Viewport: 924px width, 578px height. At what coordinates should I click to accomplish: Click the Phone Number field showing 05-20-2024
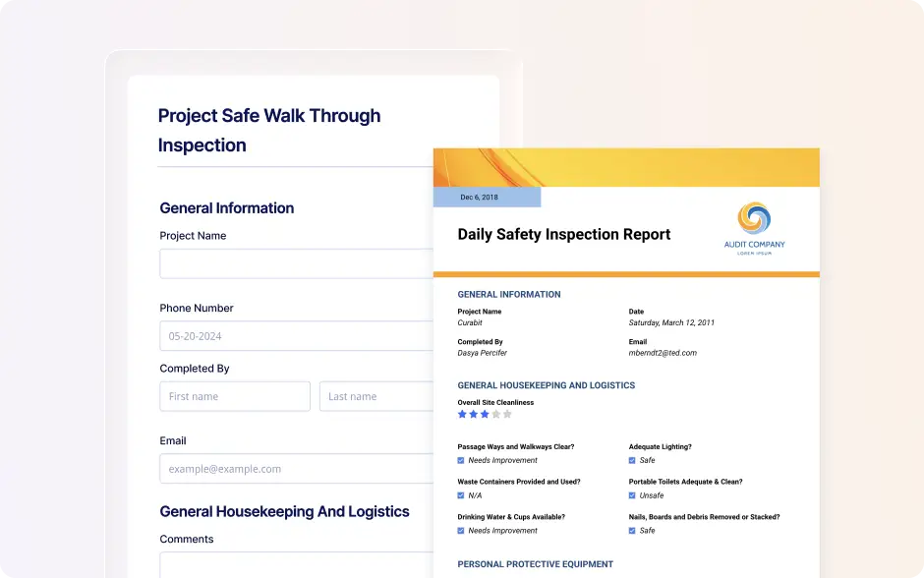[297, 336]
